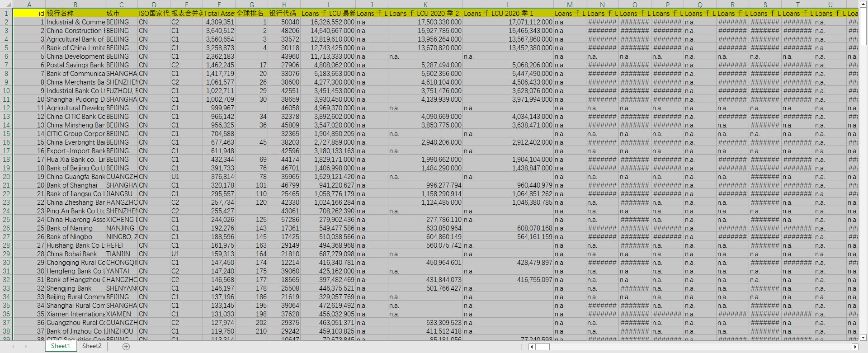Select the 'Export-Import Bank' cell

click(x=75, y=151)
